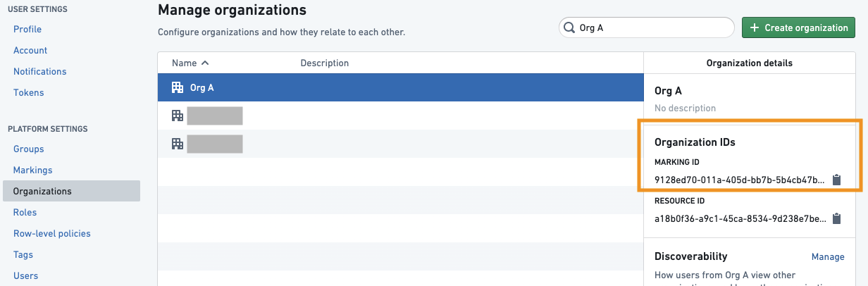The image size is (868, 286).
Task: Open the Markings section
Action: (x=32, y=170)
